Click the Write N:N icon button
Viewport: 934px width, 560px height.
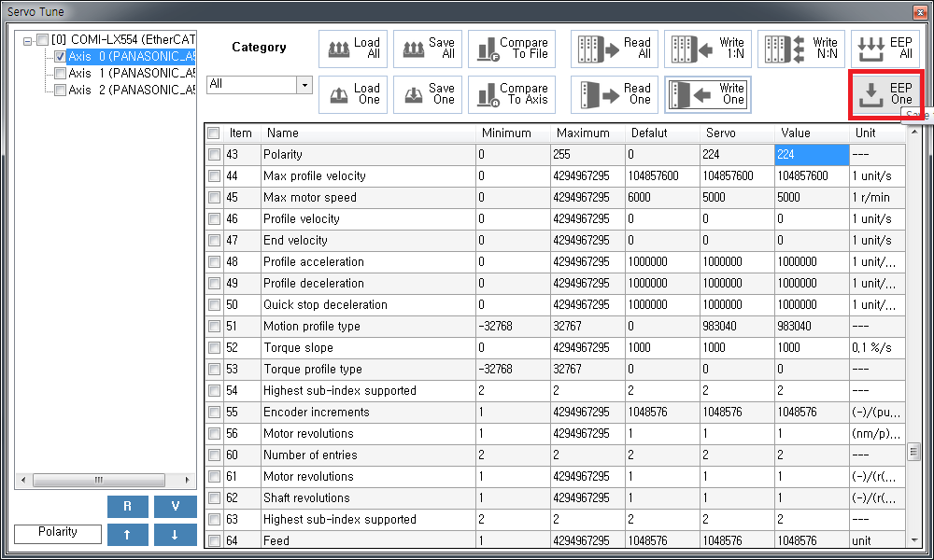point(800,49)
